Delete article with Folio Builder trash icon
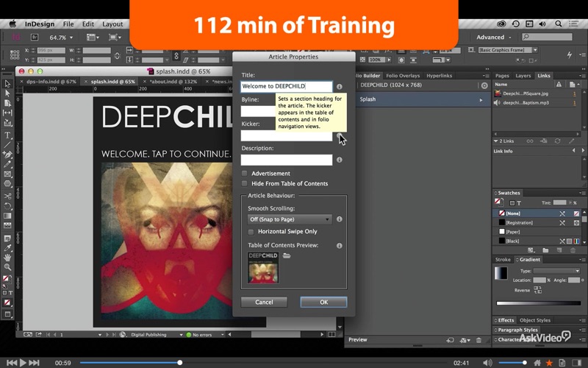 [x=479, y=340]
